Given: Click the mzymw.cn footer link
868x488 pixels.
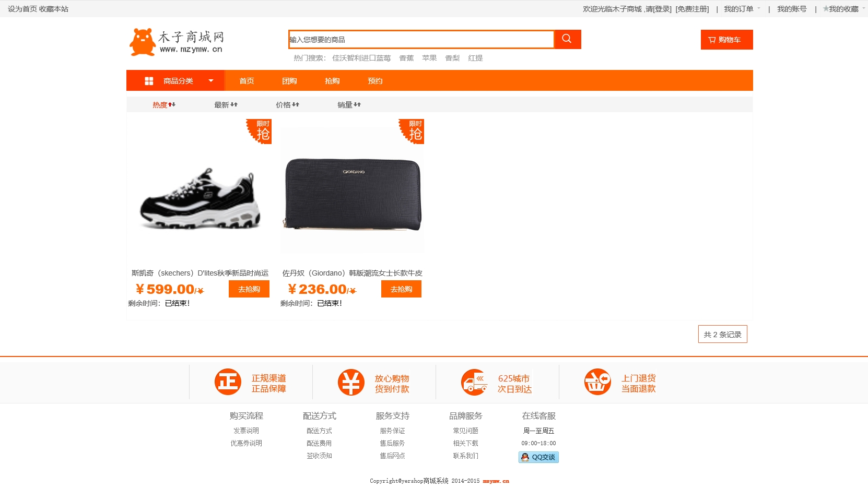Looking at the screenshot, I should (496, 481).
